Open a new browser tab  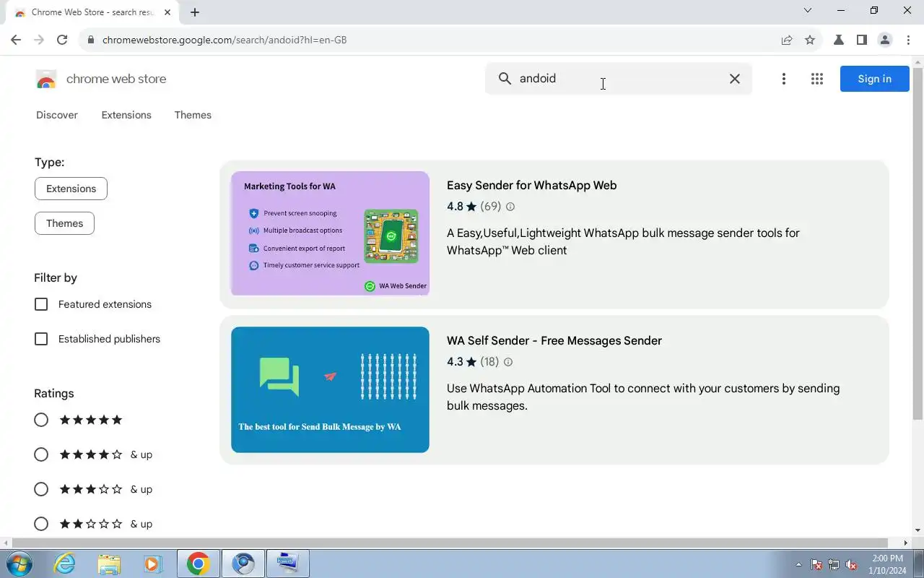pos(195,12)
